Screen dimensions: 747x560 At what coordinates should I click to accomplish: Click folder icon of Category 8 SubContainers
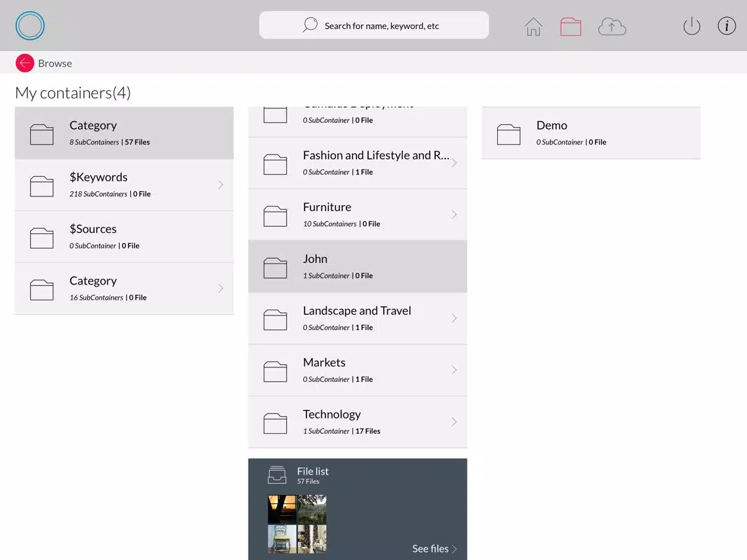pos(42,134)
